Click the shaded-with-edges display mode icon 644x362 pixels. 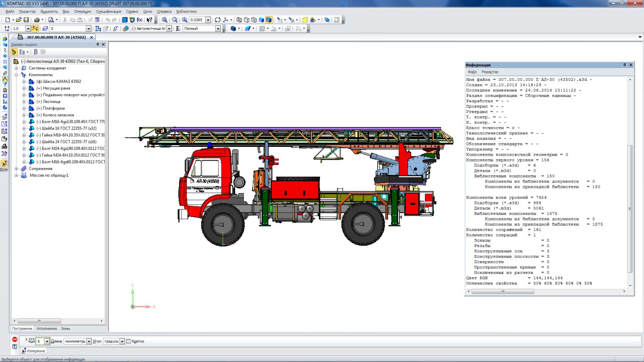[x=269, y=20]
